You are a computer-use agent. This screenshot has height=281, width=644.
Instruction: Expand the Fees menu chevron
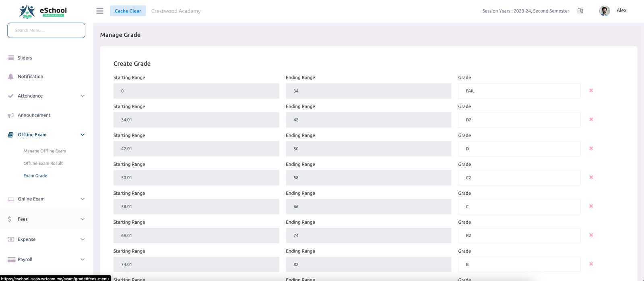click(83, 219)
